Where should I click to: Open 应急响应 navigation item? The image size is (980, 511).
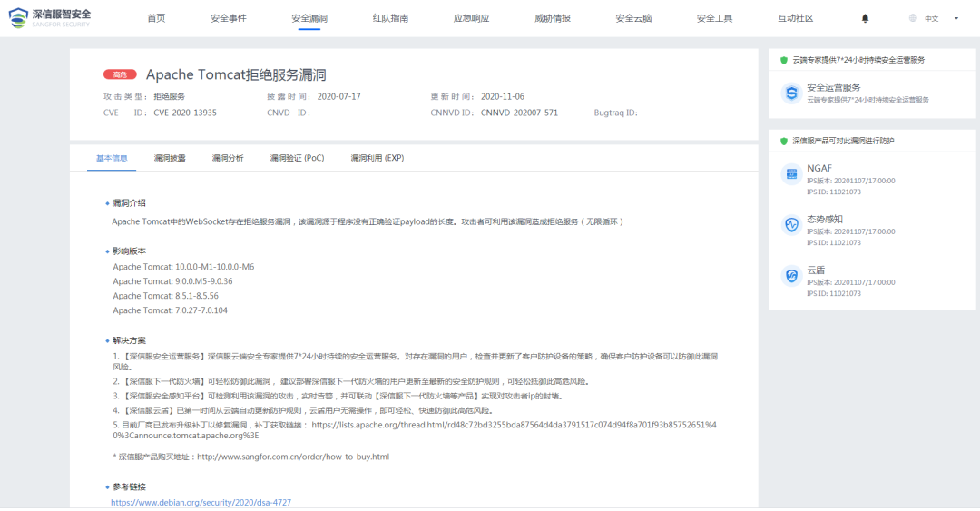[x=471, y=18]
